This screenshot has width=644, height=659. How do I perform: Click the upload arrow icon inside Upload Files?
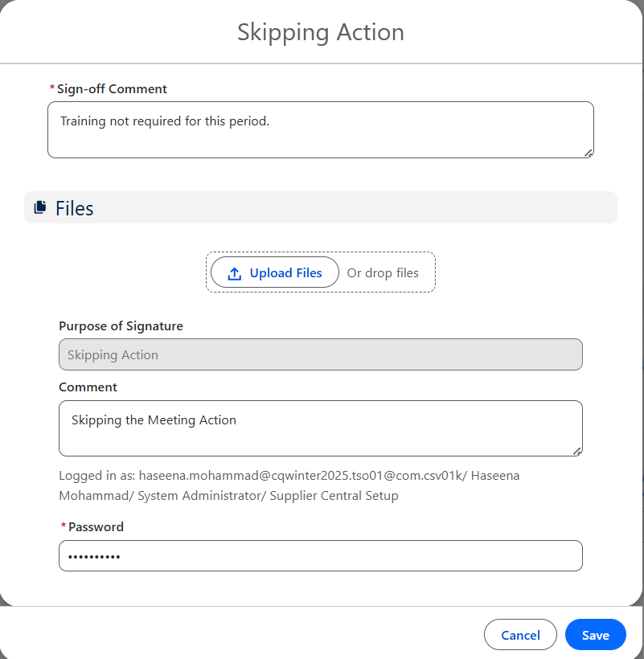tap(234, 272)
